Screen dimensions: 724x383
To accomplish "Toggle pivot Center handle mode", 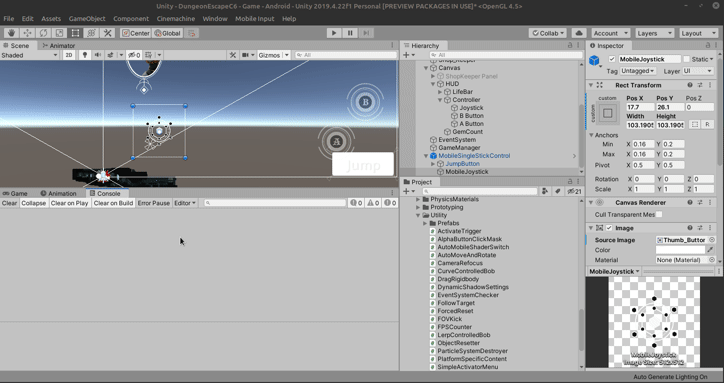I will pyautogui.click(x=135, y=33).
